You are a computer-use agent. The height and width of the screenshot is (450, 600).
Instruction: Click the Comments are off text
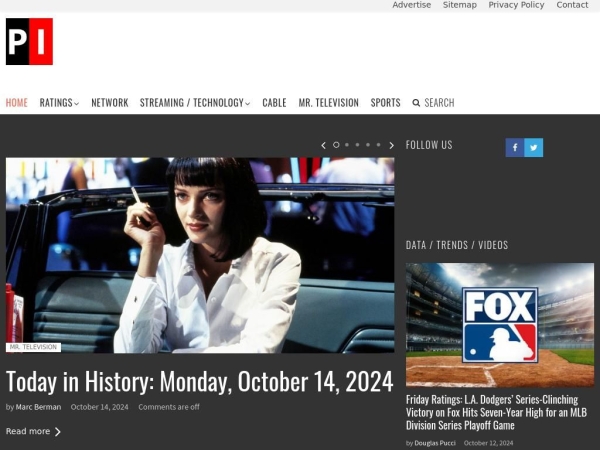(169, 407)
